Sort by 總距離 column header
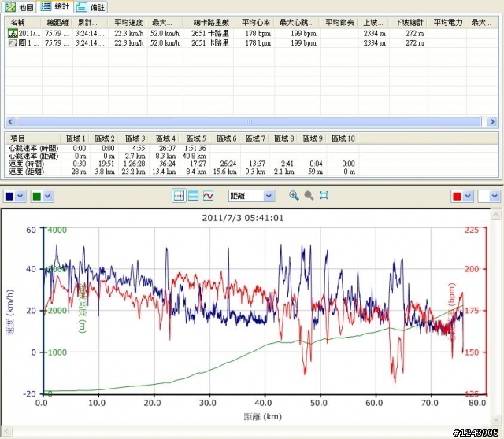504x439 pixels. point(57,23)
